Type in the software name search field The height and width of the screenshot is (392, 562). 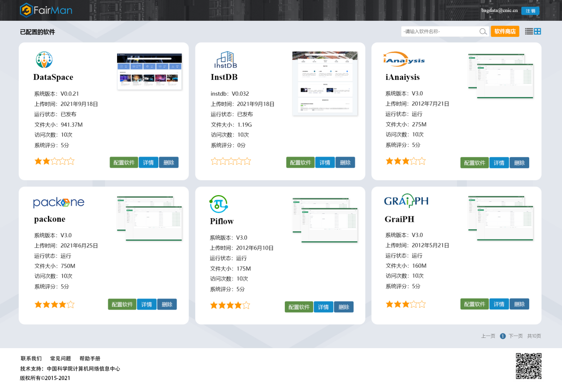[439, 31]
